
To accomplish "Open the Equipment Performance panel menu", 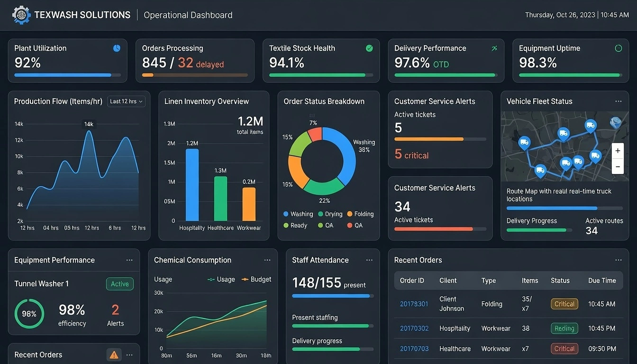I will click(129, 260).
